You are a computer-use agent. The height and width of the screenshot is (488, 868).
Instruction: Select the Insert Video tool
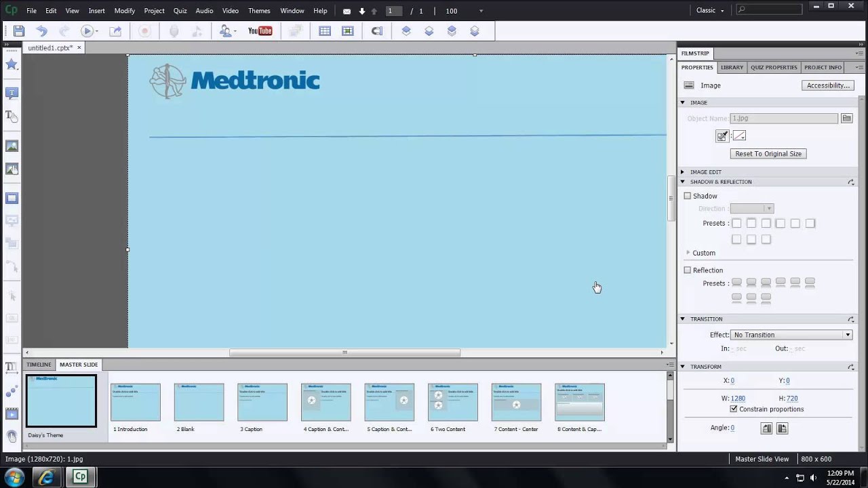(12, 413)
